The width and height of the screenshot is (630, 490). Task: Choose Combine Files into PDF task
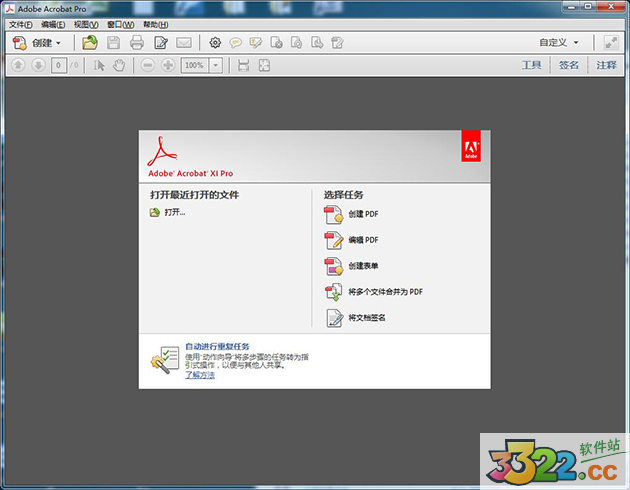[x=374, y=292]
